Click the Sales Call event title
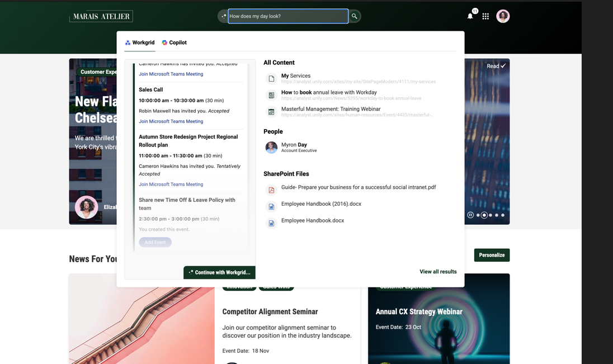This screenshot has height=364, width=613. point(151,89)
